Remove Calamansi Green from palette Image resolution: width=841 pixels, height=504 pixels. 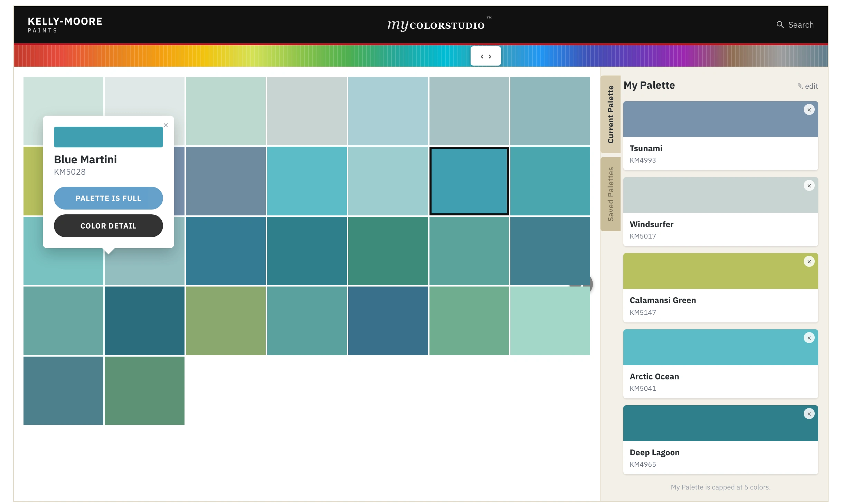click(x=809, y=262)
